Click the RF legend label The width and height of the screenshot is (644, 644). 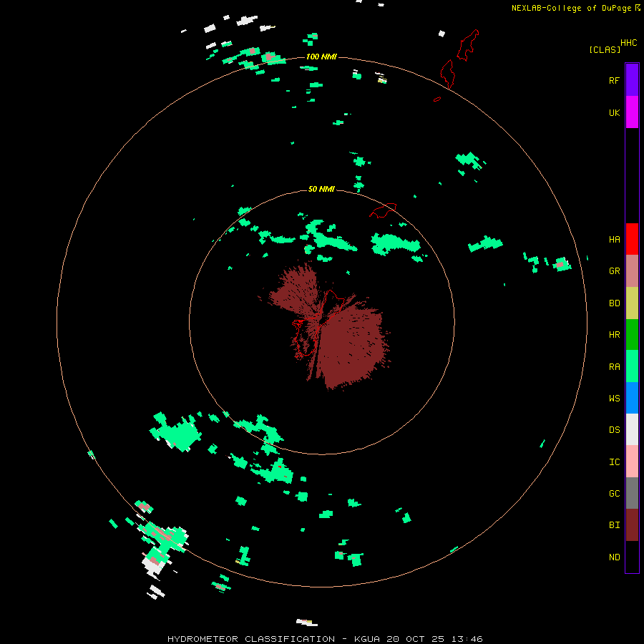[614, 80]
